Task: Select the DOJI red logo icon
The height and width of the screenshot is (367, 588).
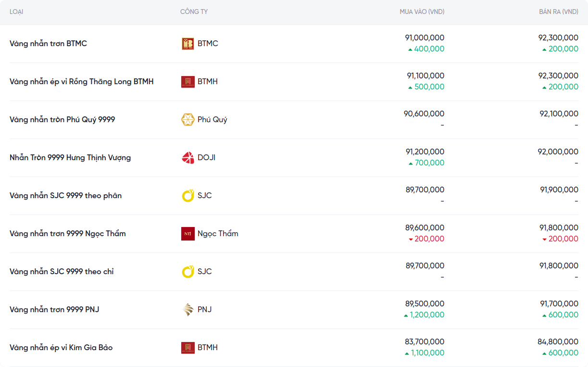Action: (x=188, y=158)
